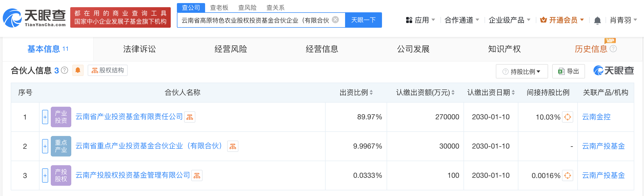Open equity chart icon for 云南省重点产业投资基金合伙企业
The image size is (644, 196).
(233, 146)
